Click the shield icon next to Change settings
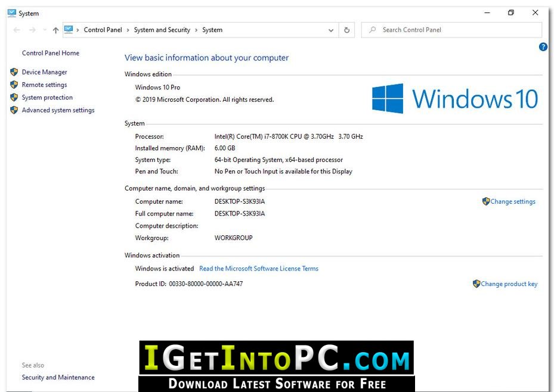The image size is (554, 392). [486, 201]
